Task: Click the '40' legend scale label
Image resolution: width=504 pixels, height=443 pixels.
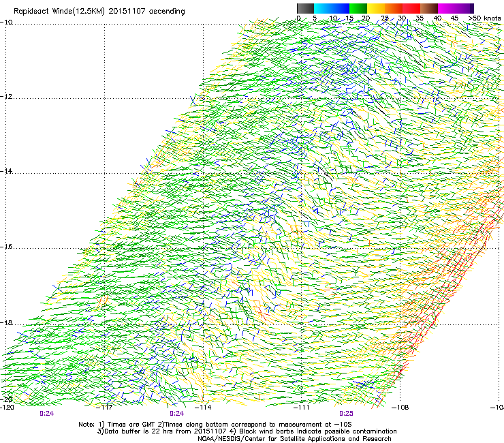Action: click(x=437, y=18)
